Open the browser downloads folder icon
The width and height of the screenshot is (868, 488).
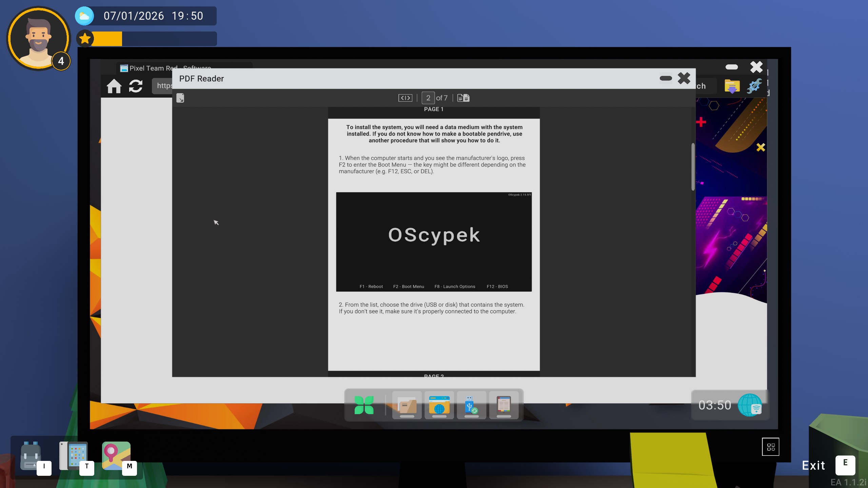coord(732,86)
